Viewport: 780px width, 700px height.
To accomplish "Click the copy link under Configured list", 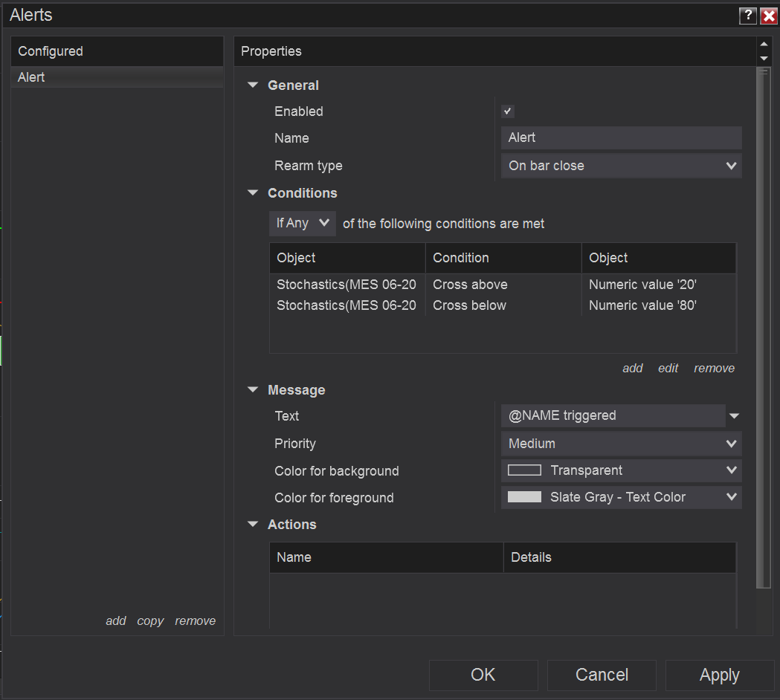I will [150, 621].
